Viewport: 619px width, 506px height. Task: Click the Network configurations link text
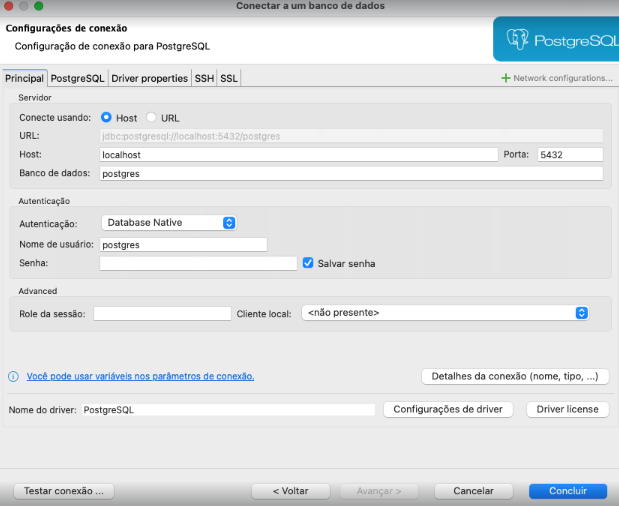[563, 78]
